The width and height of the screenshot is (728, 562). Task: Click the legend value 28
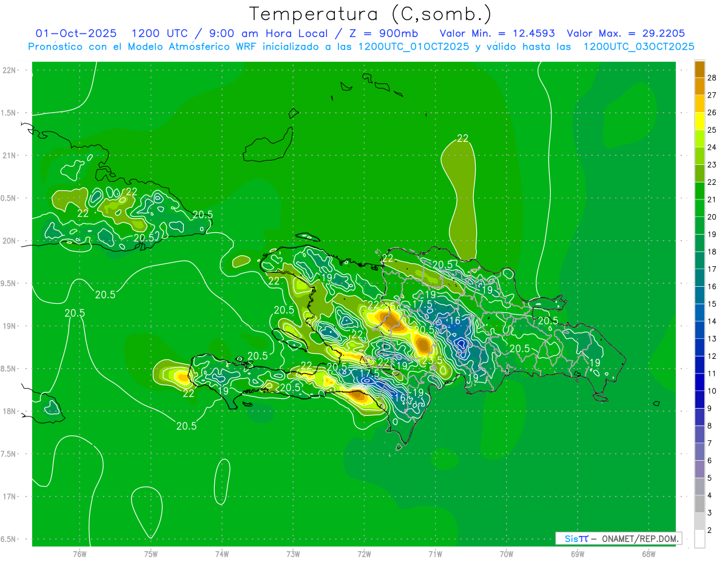(x=713, y=78)
